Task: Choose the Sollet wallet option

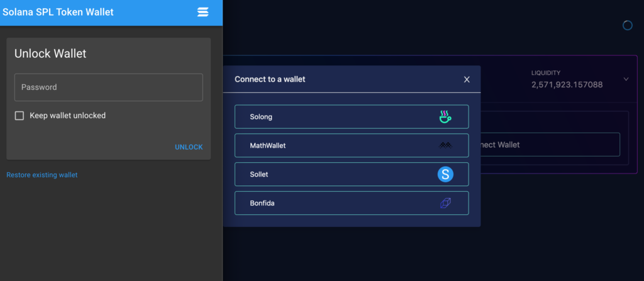Action: [352, 174]
